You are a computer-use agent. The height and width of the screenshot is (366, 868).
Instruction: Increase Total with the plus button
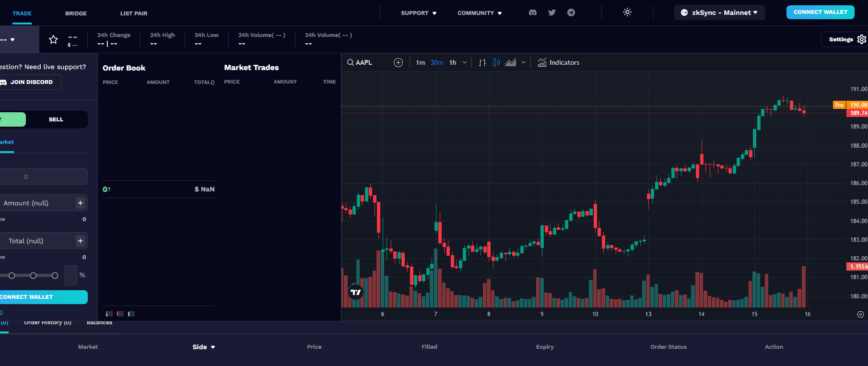[80, 241]
